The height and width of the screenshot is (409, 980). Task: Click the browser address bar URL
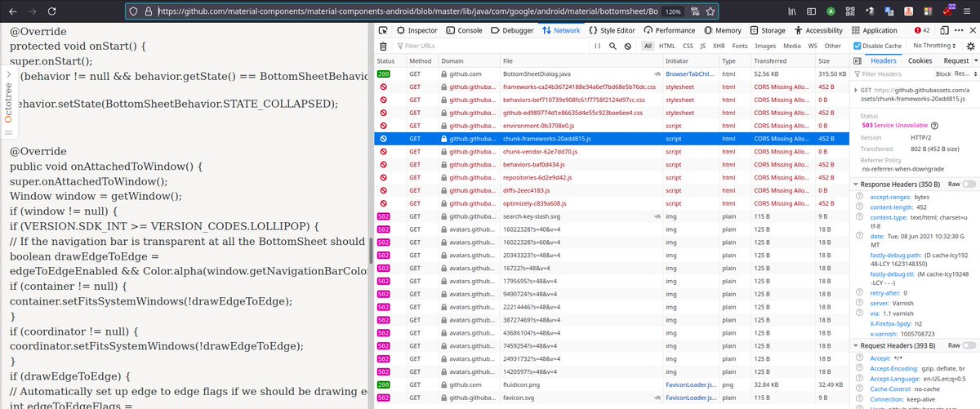(408, 12)
